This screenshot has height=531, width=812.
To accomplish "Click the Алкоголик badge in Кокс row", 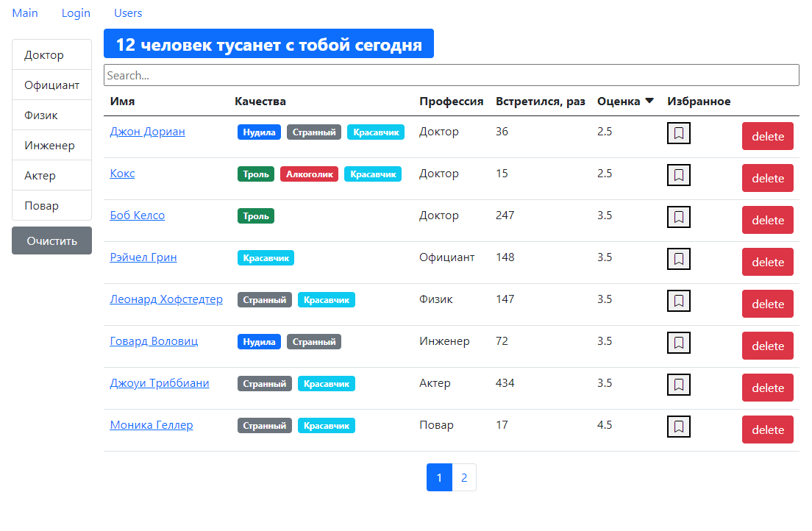I will 309,174.
